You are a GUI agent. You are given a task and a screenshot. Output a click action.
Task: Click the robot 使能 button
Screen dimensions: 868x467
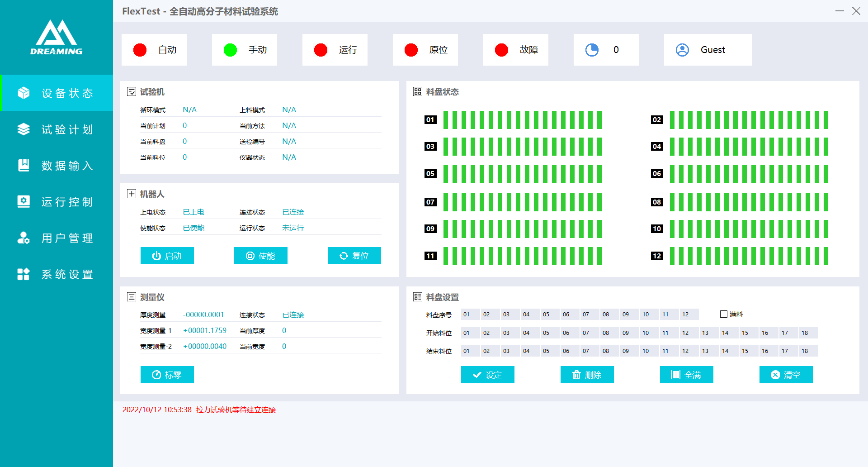[x=261, y=256]
